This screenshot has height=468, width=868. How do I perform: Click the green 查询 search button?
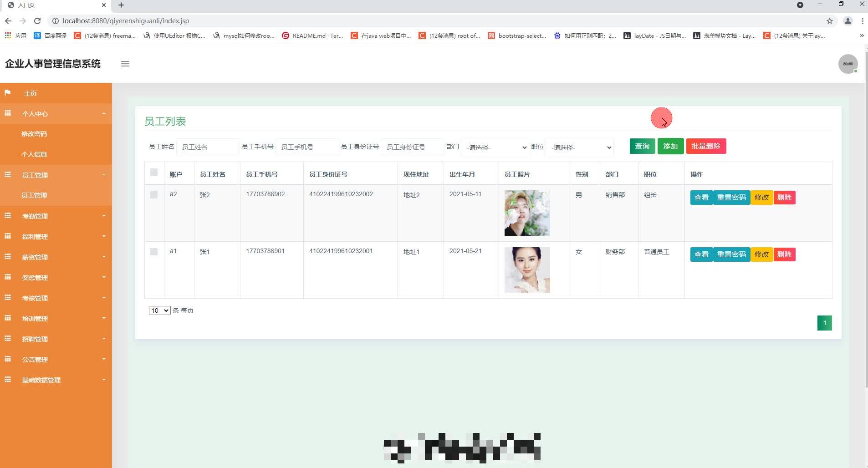(642, 146)
